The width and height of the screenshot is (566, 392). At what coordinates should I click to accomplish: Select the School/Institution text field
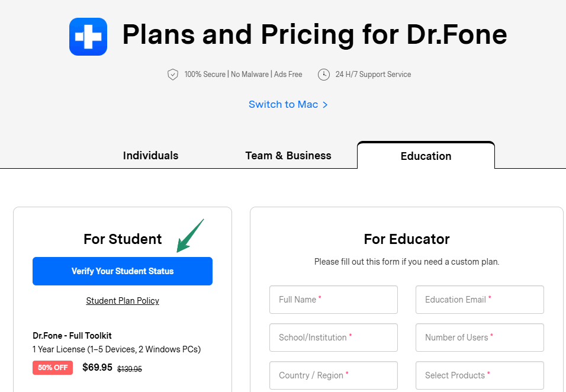(x=333, y=338)
